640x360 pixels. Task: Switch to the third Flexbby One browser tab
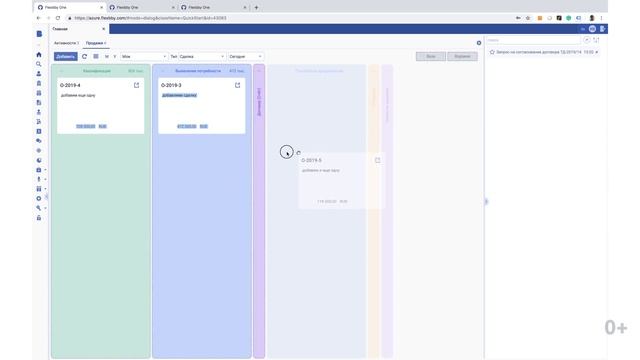click(213, 7)
